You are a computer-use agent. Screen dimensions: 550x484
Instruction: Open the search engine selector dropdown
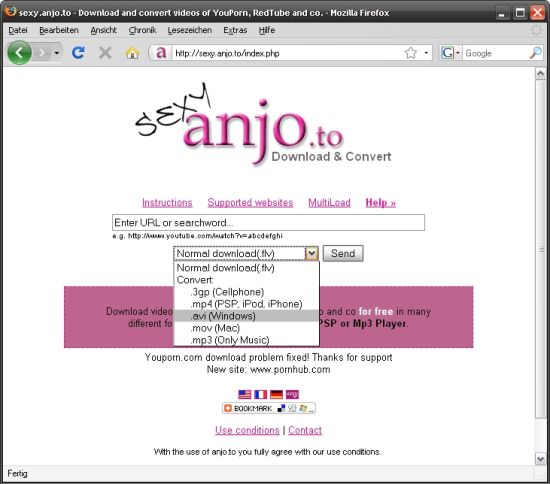450,53
